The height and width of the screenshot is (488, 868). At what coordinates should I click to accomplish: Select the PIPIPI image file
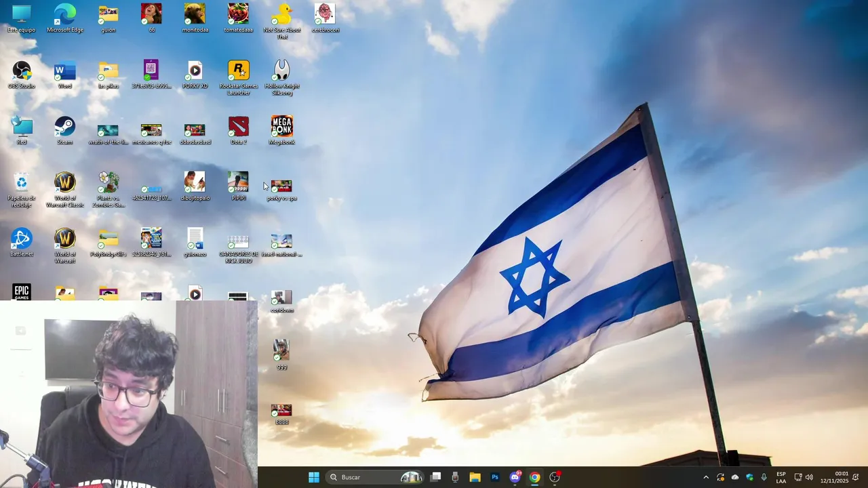(238, 186)
